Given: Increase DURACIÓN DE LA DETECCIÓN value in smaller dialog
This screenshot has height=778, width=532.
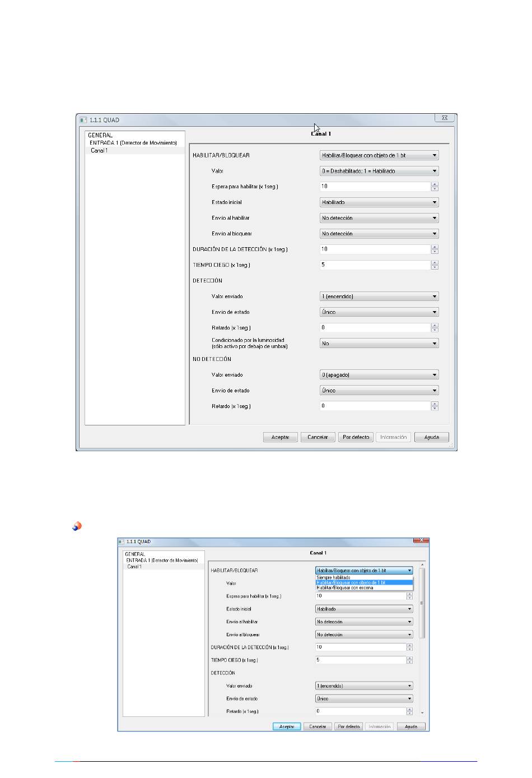Looking at the screenshot, I should point(410,646).
